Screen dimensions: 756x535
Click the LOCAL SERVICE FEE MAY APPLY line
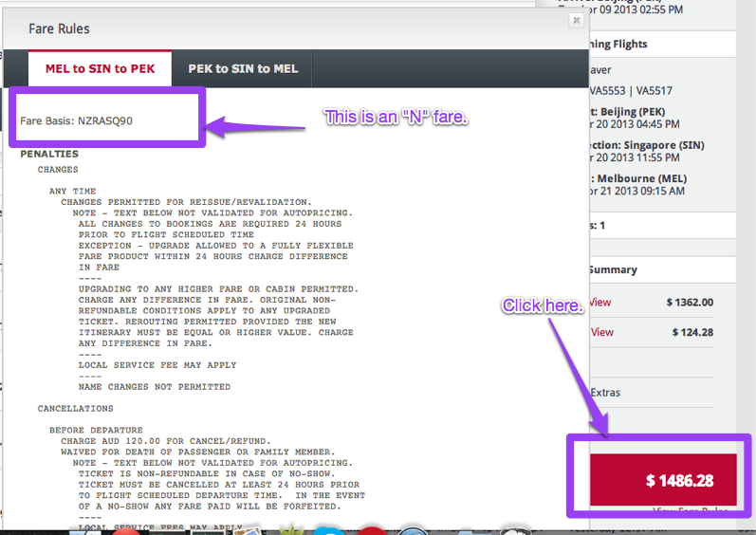(157, 365)
